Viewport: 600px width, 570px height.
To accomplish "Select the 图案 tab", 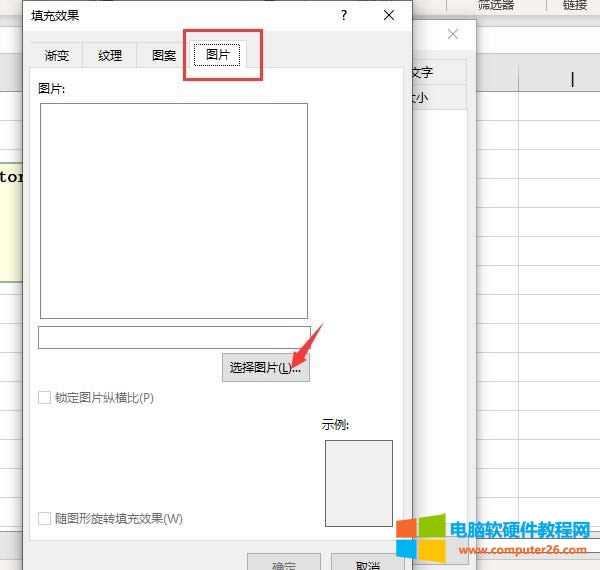I will pos(164,55).
